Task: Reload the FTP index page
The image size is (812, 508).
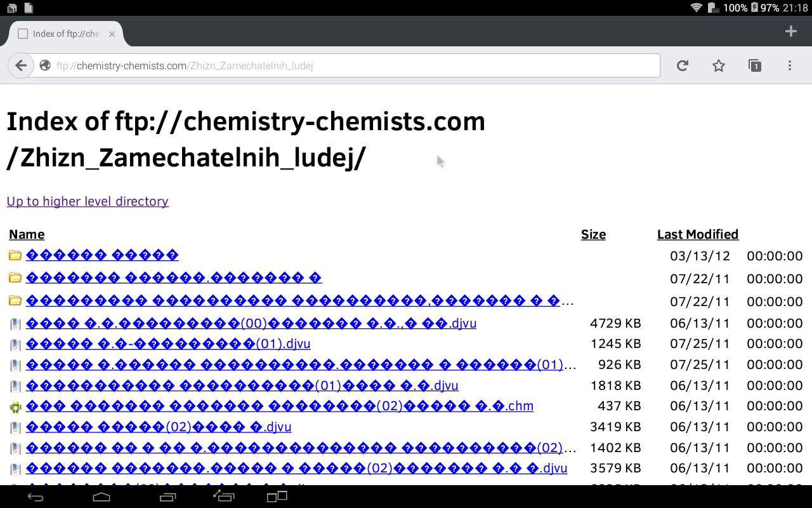Action: tap(683, 65)
